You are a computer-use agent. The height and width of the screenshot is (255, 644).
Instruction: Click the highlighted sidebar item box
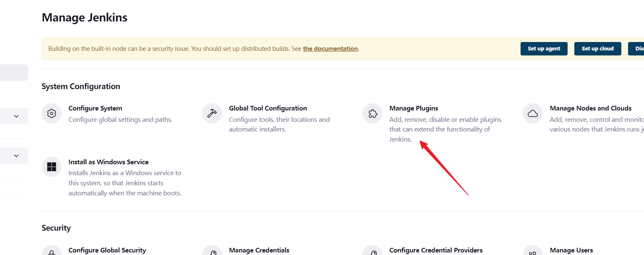point(14,73)
